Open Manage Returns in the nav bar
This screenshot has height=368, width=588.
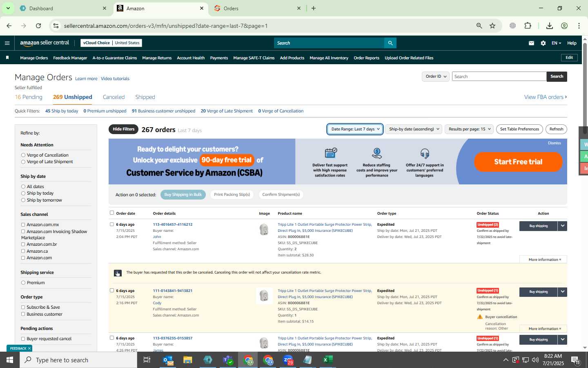click(157, 58)
